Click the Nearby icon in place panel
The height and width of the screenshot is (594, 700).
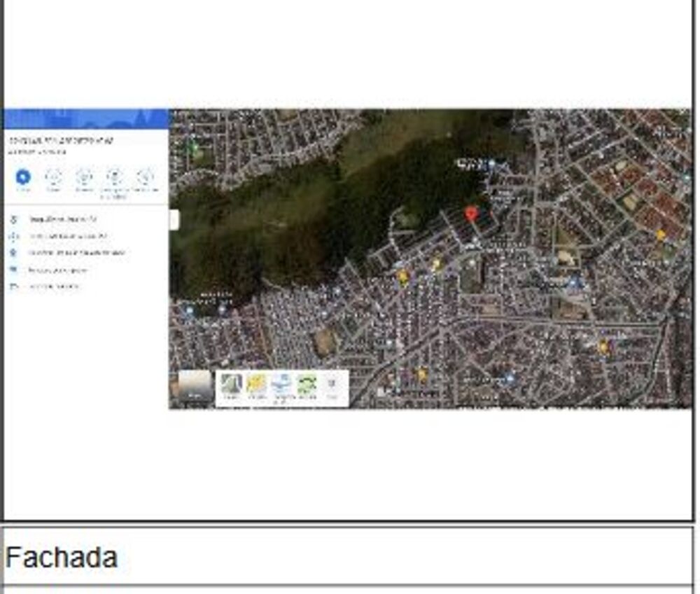84,177
